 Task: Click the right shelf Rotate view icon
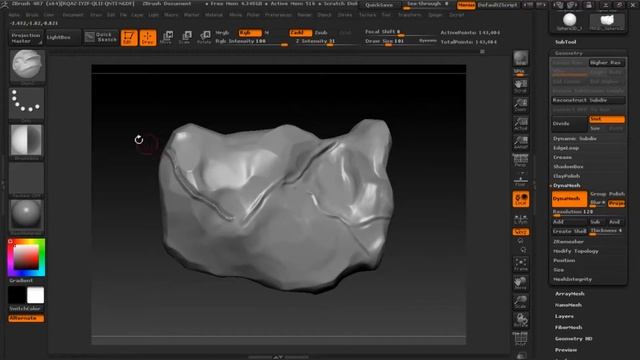click(520, 320)
